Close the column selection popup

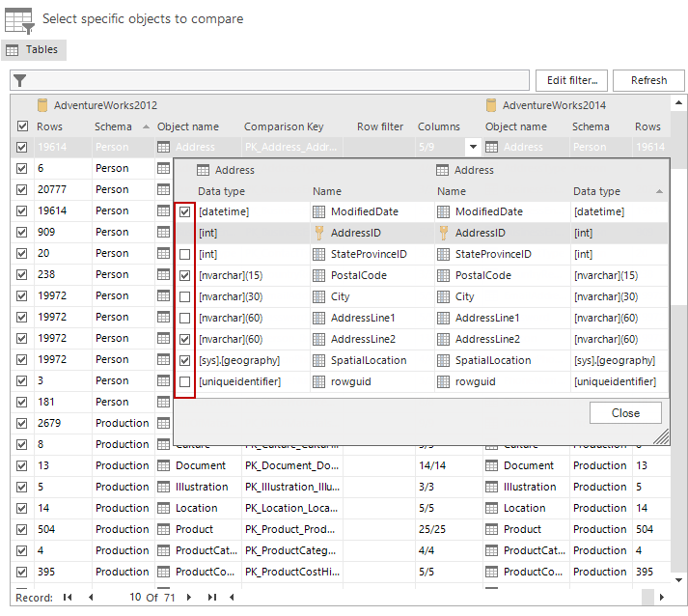pyautogui.click(x=625, y=412)
